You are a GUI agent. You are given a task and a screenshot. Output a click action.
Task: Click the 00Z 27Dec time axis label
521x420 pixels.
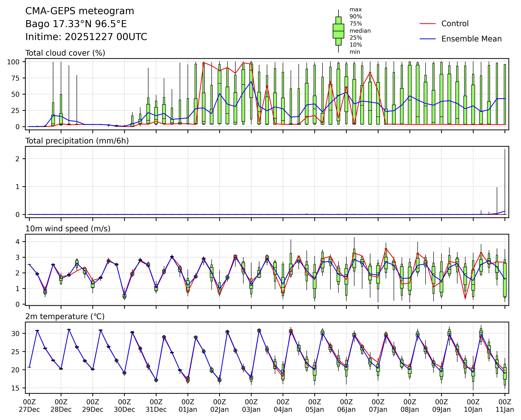click(x=29, y=406)
